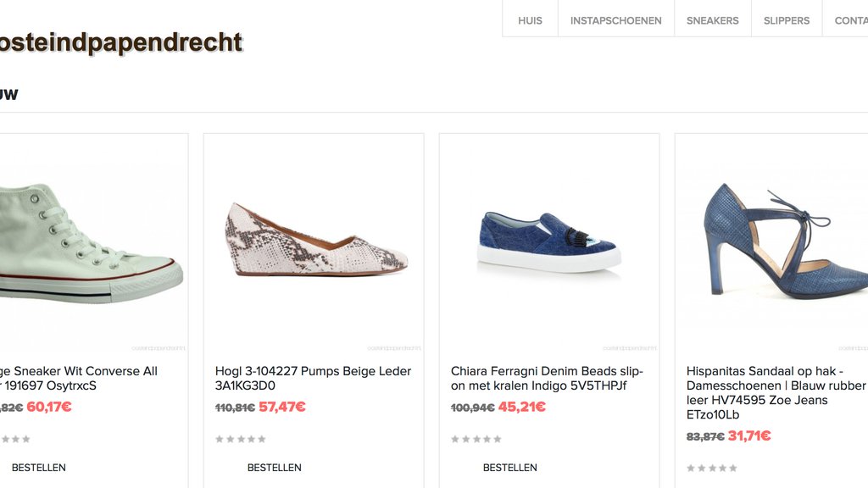The width and height of the screenshot is (868, 488).
Task: View the snakeskin Hogl pump photo
Action: pyautogui.click(x=314, y=241)
